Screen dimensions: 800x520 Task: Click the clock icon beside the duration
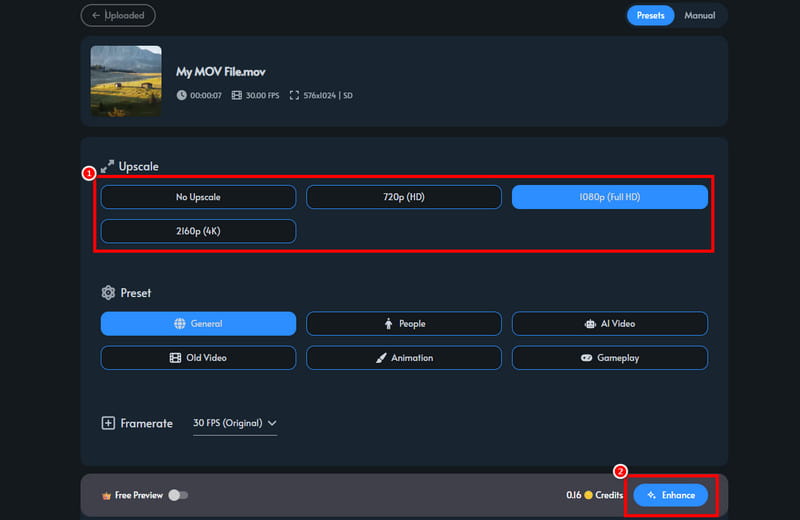pos(182,95)
